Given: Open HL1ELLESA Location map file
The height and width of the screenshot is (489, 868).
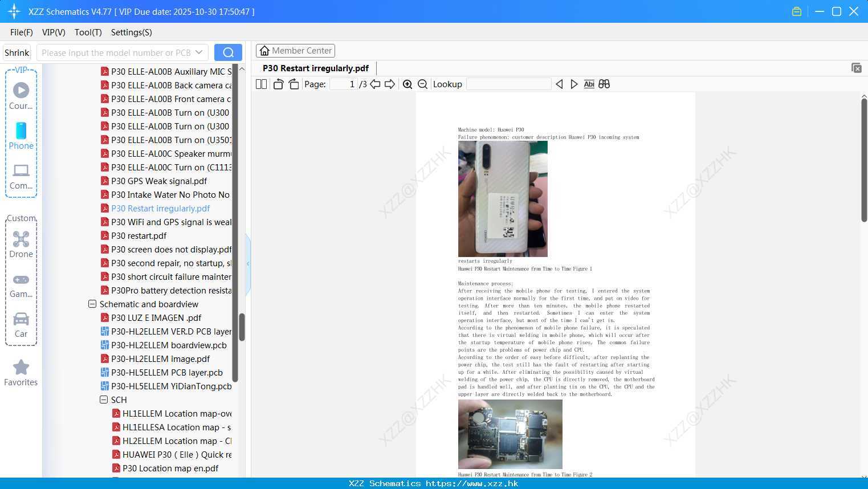Looking at the screenshot, I should click(x=177, y=427).
